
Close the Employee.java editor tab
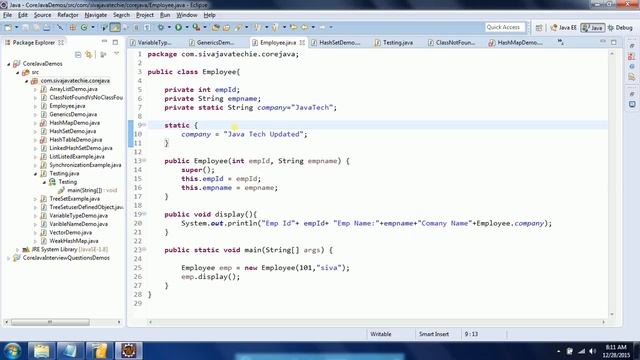tap(302, 42)
